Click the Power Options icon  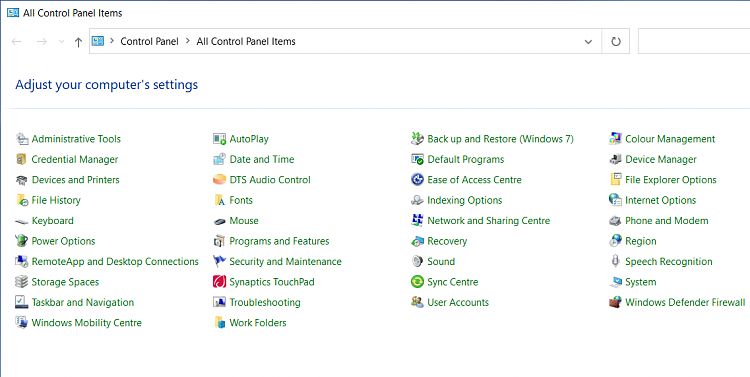[x=22, y=241]
